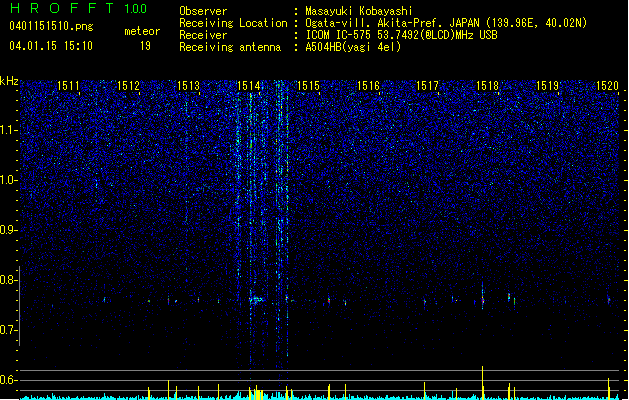Select the Ogata-vill. Akita-Pref. JAPAN location text
This screenshot has height=400, width=629.
[x=446, y=23]
